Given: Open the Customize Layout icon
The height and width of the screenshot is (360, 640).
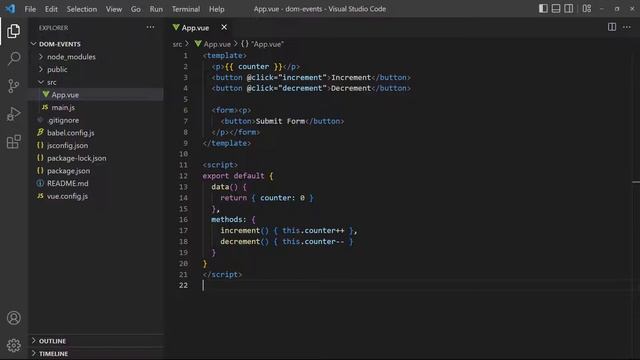Looking at the screenshot, I should 587,9.
